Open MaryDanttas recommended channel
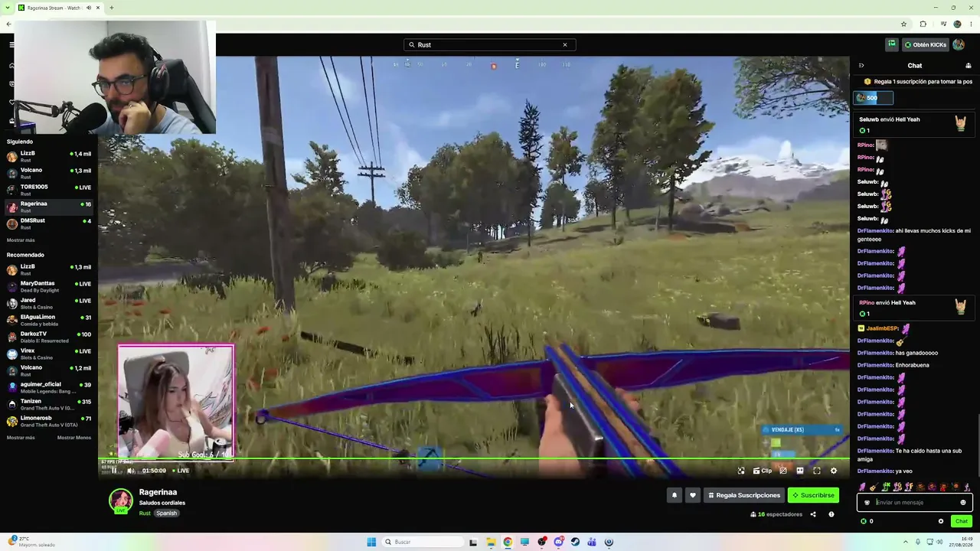The width and height of the screenshot is (980, 551). point(49,286)
